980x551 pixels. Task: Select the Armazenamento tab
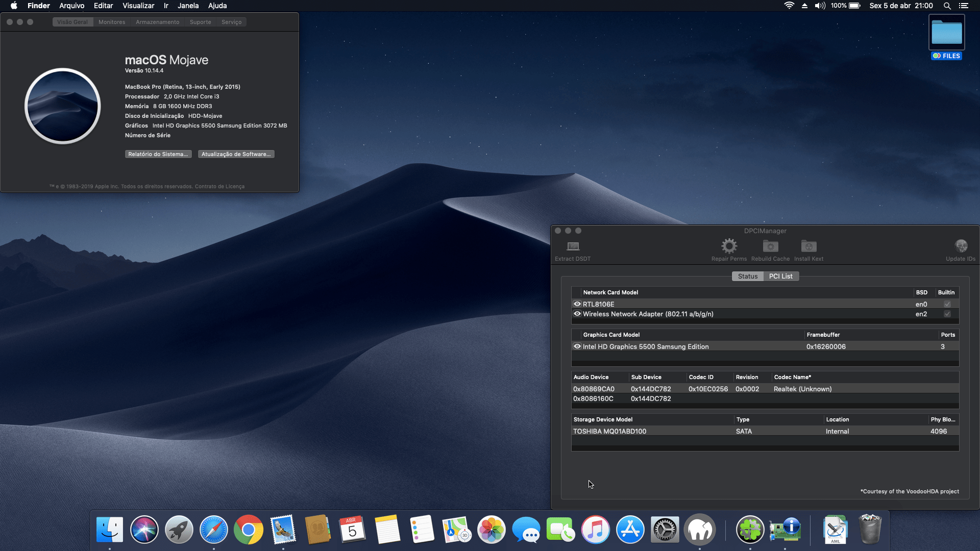[x=157, y=22]
